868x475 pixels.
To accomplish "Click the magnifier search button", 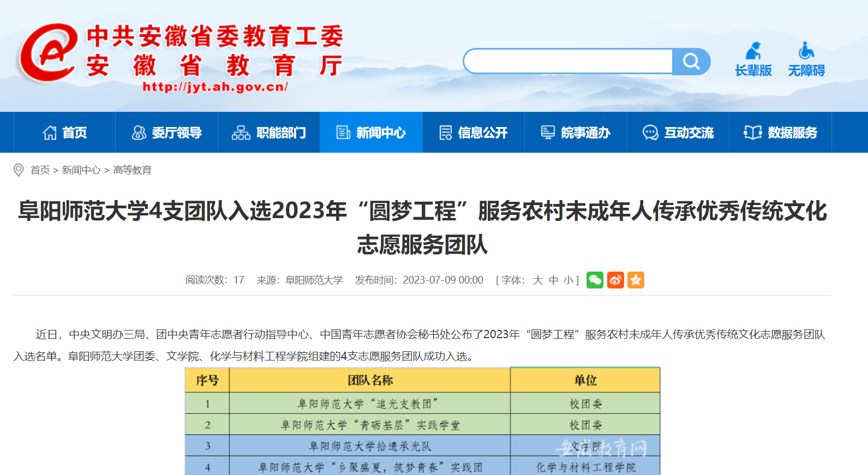I will (x=691, y=62).
